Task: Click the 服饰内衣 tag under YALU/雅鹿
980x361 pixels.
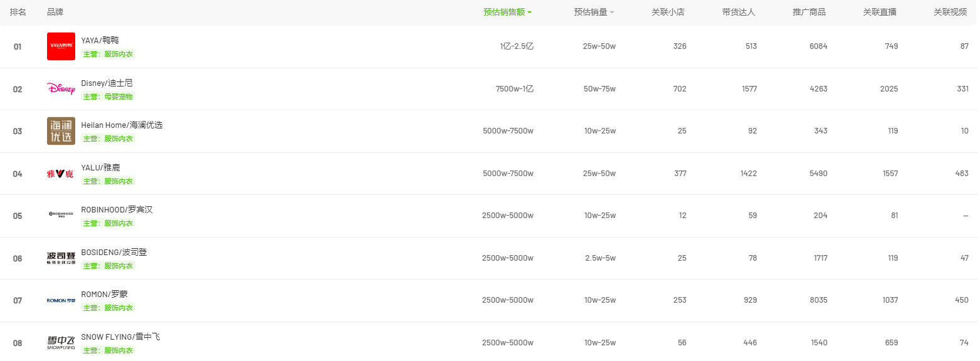Action: 108,181
